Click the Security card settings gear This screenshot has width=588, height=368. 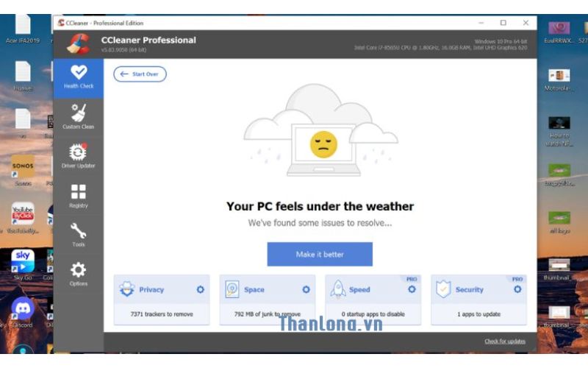point(517,289)
